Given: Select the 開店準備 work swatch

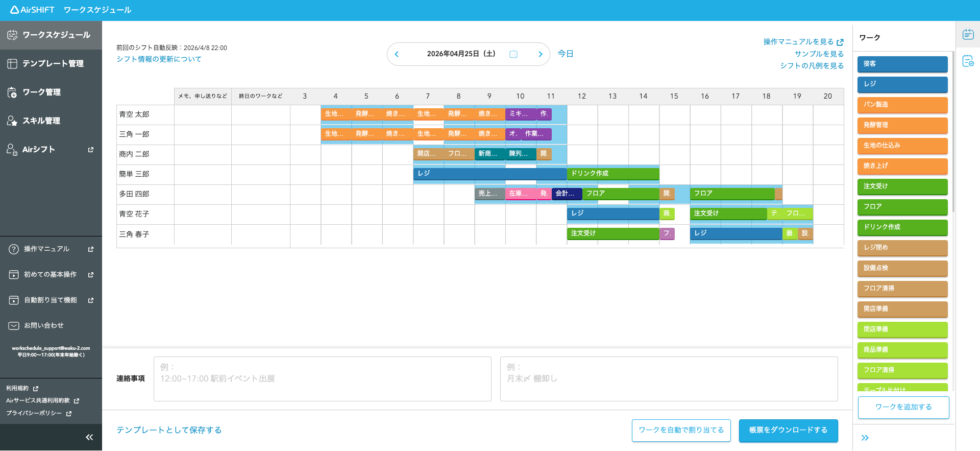Looking at the screenshot, I should (902, 309).
